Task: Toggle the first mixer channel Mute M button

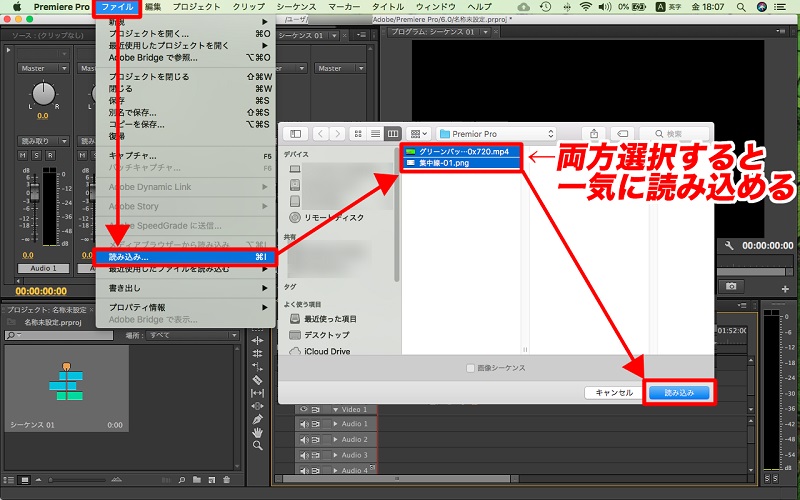Action: 22,156
